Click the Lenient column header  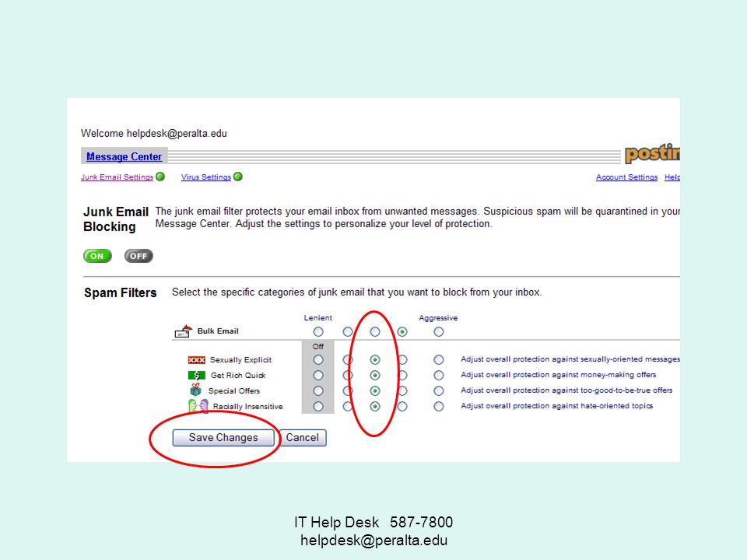pos(317,317)
